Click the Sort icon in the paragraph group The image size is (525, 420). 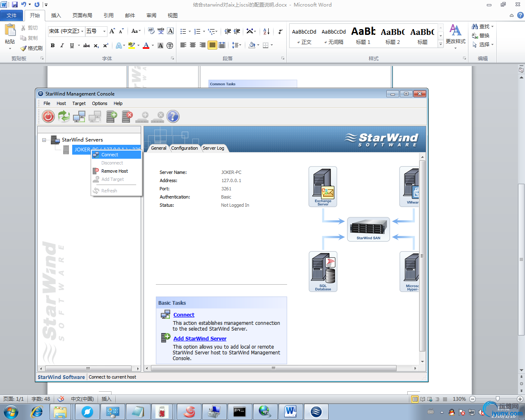click(x=267, y=31)
